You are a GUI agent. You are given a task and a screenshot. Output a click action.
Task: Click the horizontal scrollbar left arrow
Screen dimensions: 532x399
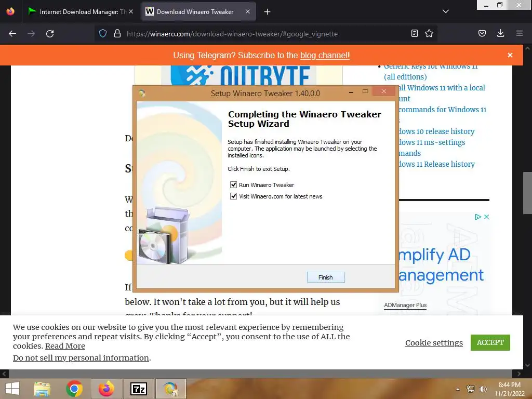4,374
